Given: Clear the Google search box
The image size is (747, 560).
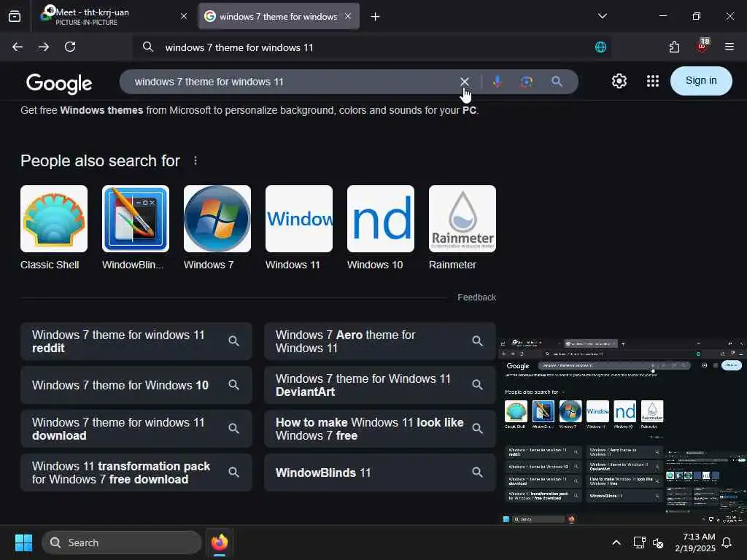Looking at the screenshot, I should [x=465, y=82].
